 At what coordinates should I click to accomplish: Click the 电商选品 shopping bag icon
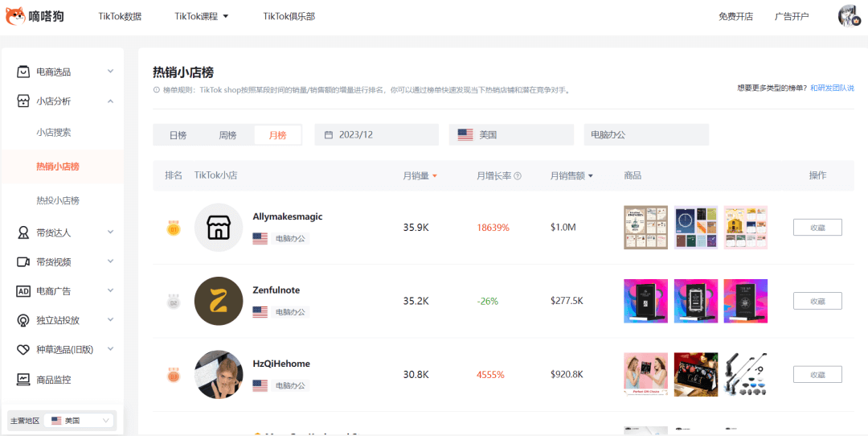pyautogui.click(x=23, y=72)
